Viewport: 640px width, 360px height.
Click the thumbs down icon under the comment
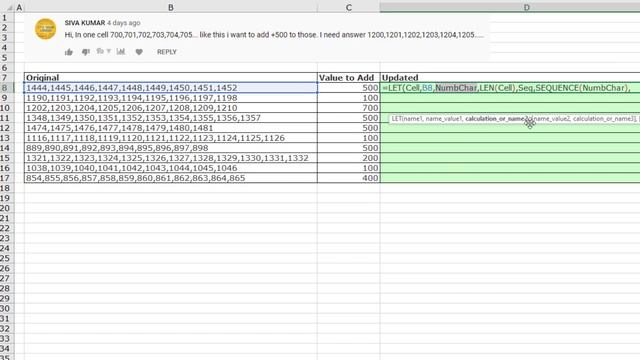point(86,52)
